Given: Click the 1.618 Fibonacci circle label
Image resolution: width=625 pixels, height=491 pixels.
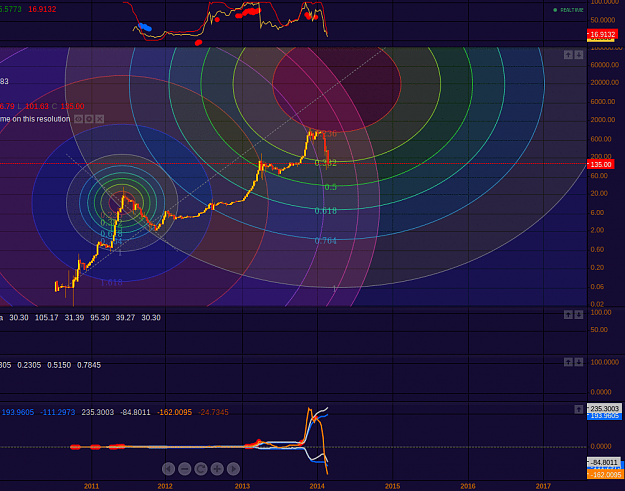Looking at the screenshot, I should click(x=111, y=283).
